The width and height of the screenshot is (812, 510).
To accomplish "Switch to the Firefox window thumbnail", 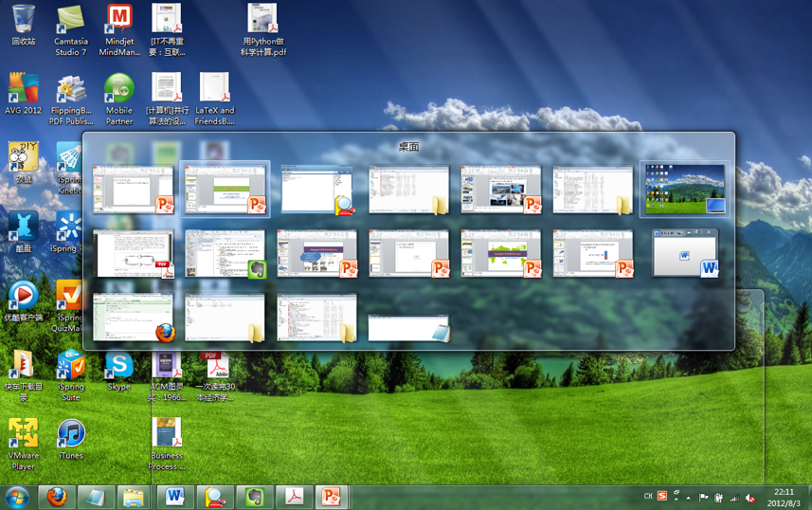I will tap(134, 318).
